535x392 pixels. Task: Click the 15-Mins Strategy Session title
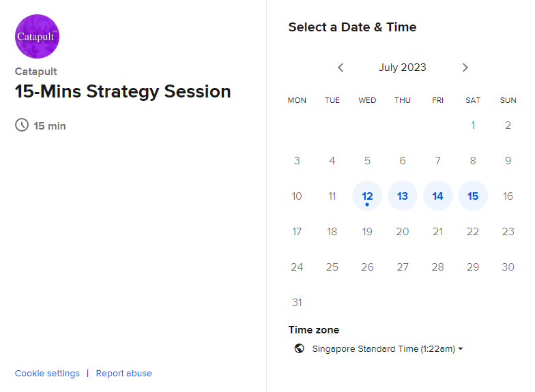coord(123,91)
